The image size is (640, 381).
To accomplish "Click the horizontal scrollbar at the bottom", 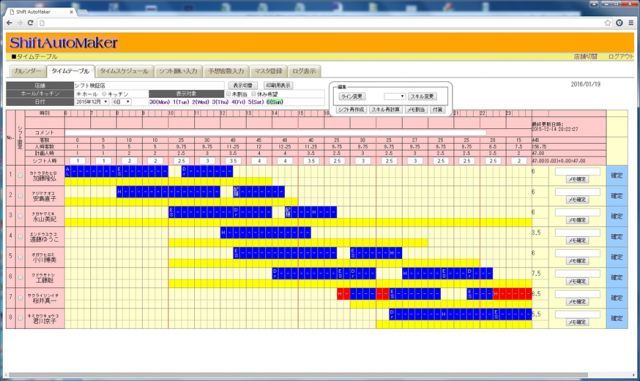I will [x=298, y=374].
